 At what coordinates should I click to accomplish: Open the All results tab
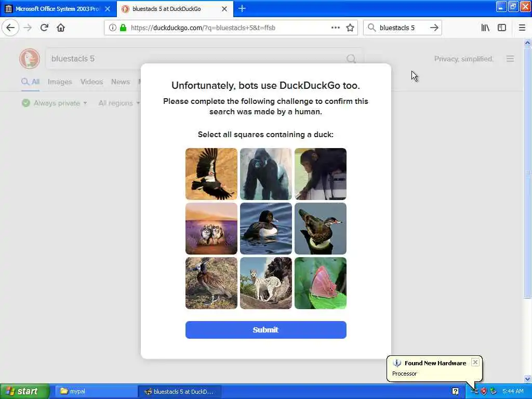[30, 82]
